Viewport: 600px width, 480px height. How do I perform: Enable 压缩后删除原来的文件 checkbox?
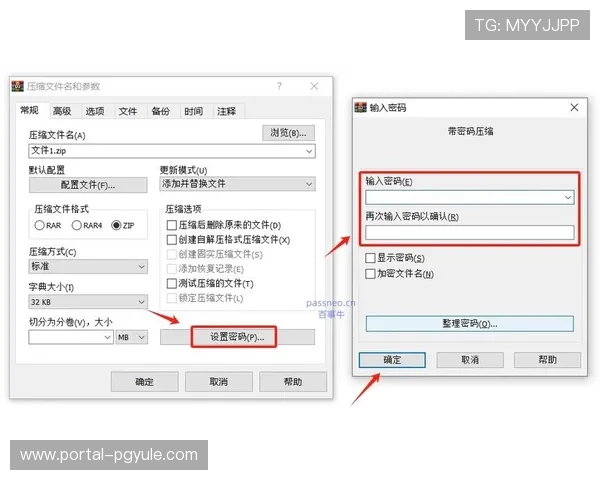click(x=172, y=225)
